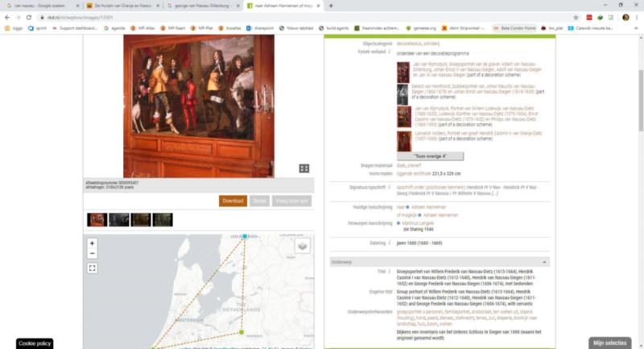The image size is (644, 349).
Task: Click the orange Download button
Action: click(x=233, y=201)
